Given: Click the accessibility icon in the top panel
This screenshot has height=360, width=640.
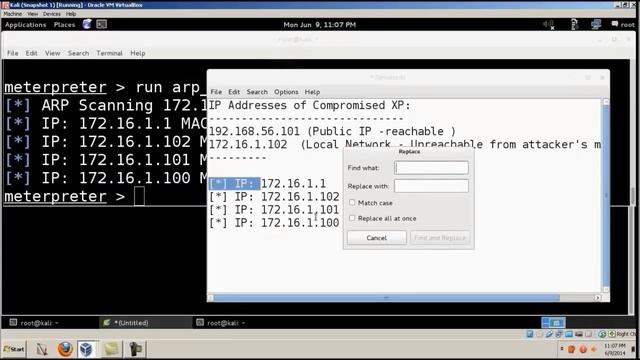Looking at the screenshot, I should click(574, 24).
